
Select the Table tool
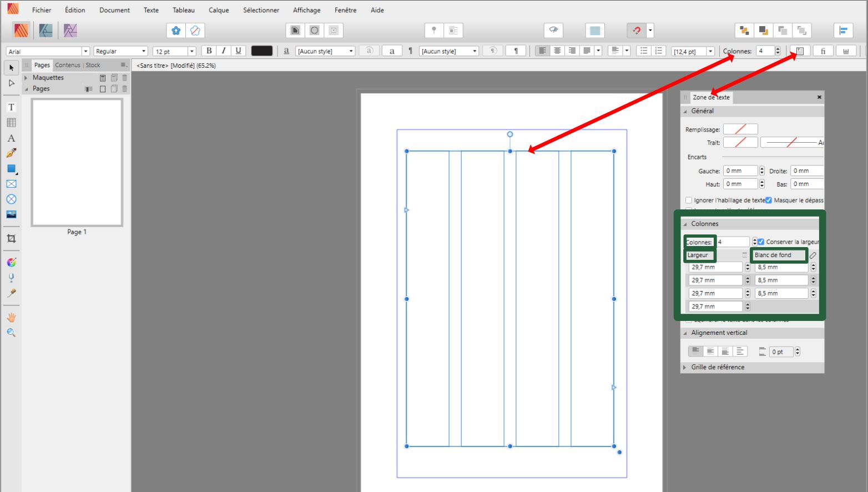click(x=11, y=123)
